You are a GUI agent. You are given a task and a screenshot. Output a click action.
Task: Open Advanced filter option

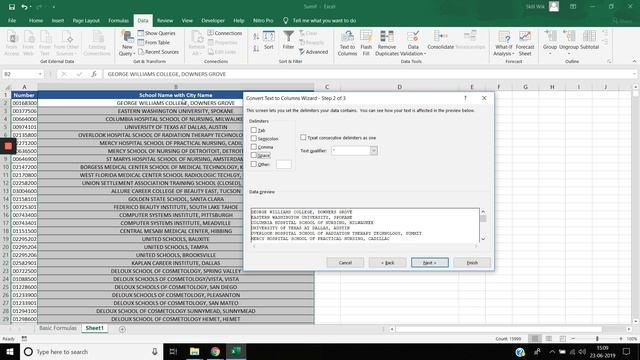(313, 52)
